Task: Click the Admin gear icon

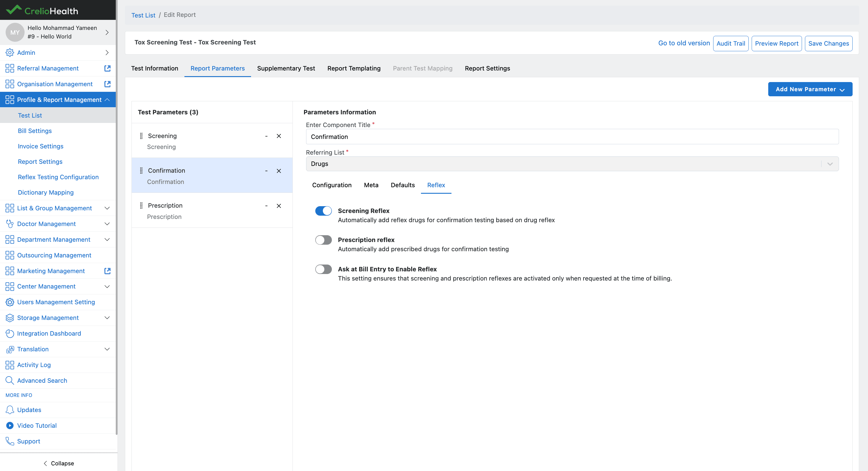Action: click(10, 53)
